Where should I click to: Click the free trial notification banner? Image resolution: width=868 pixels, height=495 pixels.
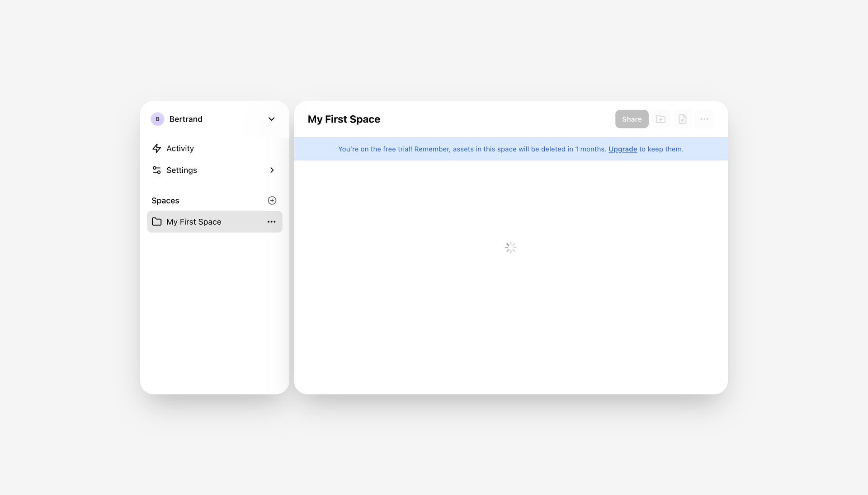pyautogui.click(x=511, y=149)
